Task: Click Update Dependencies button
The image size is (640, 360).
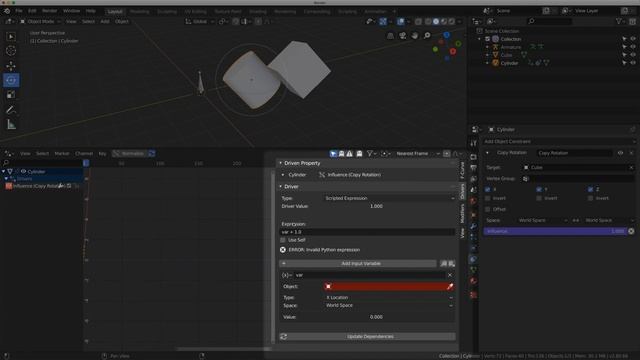Action: point(367,337)
